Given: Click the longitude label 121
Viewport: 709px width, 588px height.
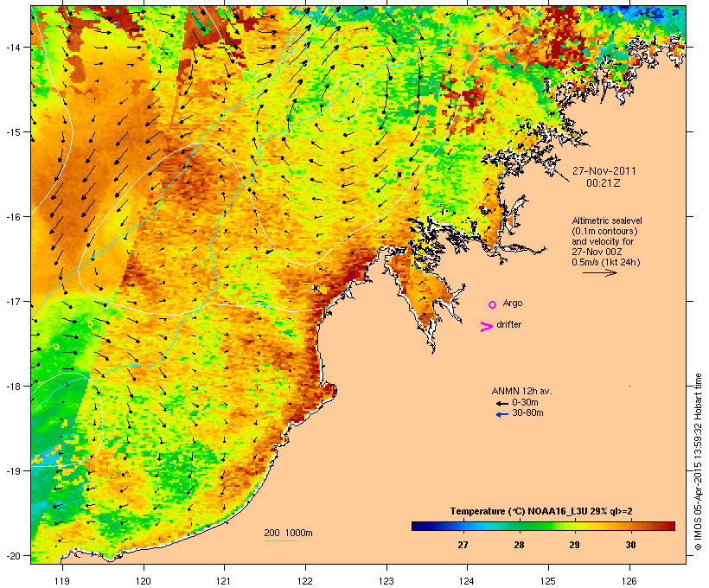Looking at the screenshot, I should click(x=224, y=581).
